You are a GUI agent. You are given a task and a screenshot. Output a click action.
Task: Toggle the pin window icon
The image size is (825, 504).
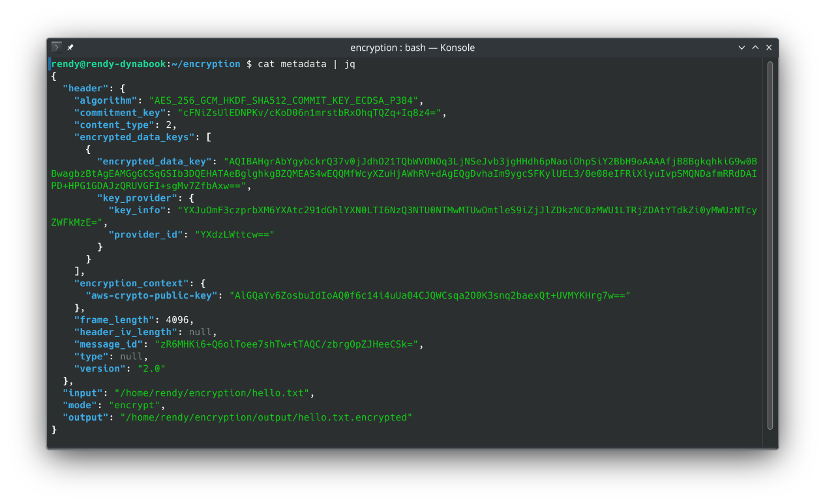pos(70,48)
